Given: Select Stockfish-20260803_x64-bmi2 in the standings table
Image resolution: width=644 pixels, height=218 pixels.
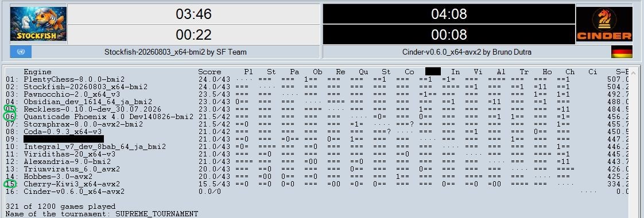Looking at the screenshot, I should (x=316, y=87).
